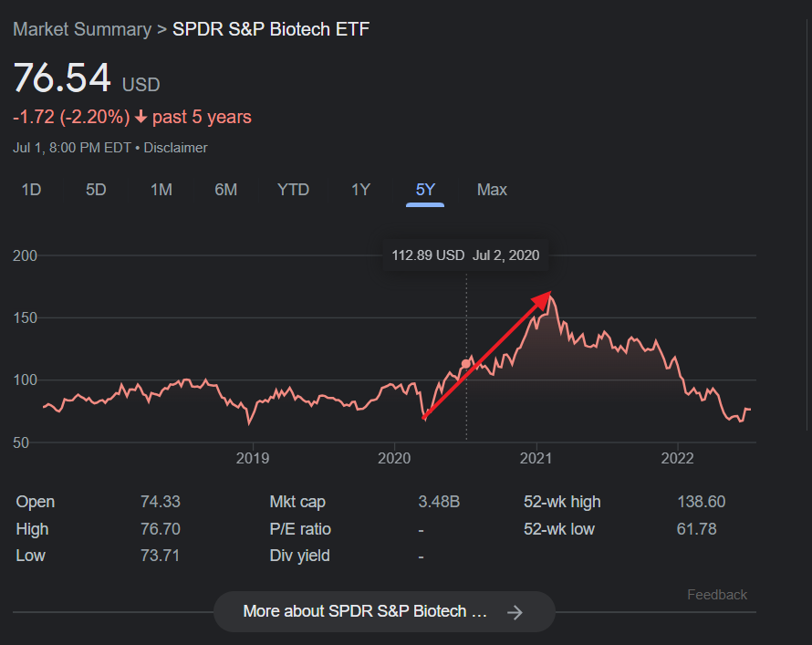
Task: Click the Low row label
Action: click(30, 556)
